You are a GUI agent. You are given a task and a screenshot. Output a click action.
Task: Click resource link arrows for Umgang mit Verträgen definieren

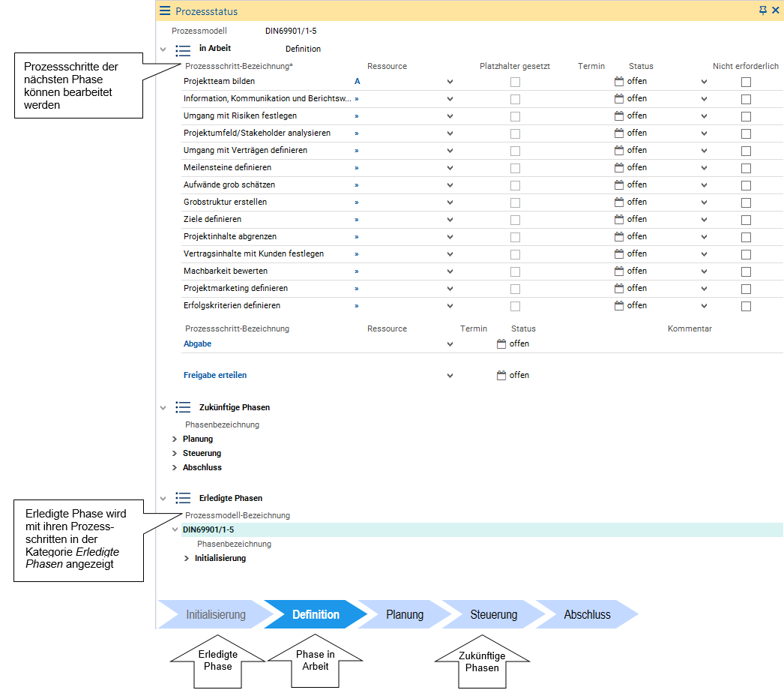[x=357, y=151]
